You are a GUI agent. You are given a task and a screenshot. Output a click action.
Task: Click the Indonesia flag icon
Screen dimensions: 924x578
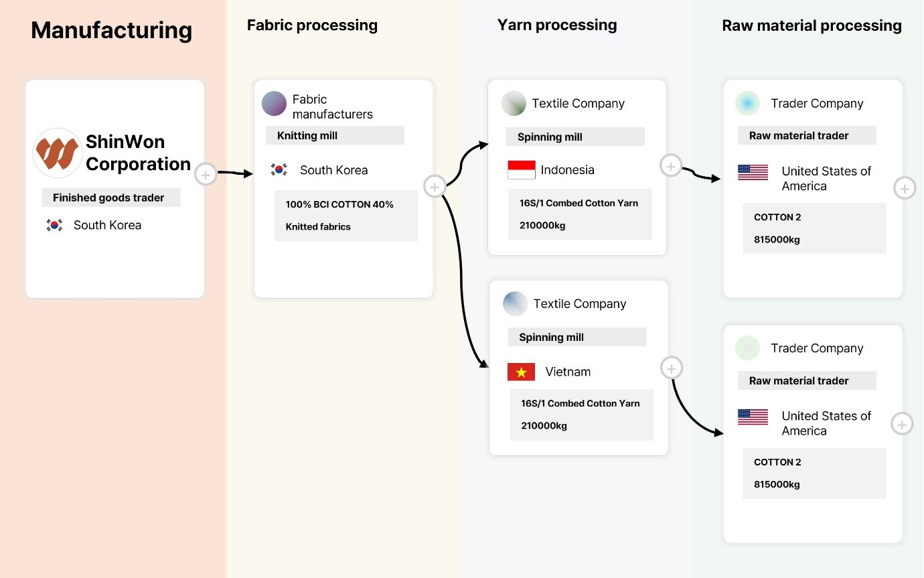tap(522, 169)
